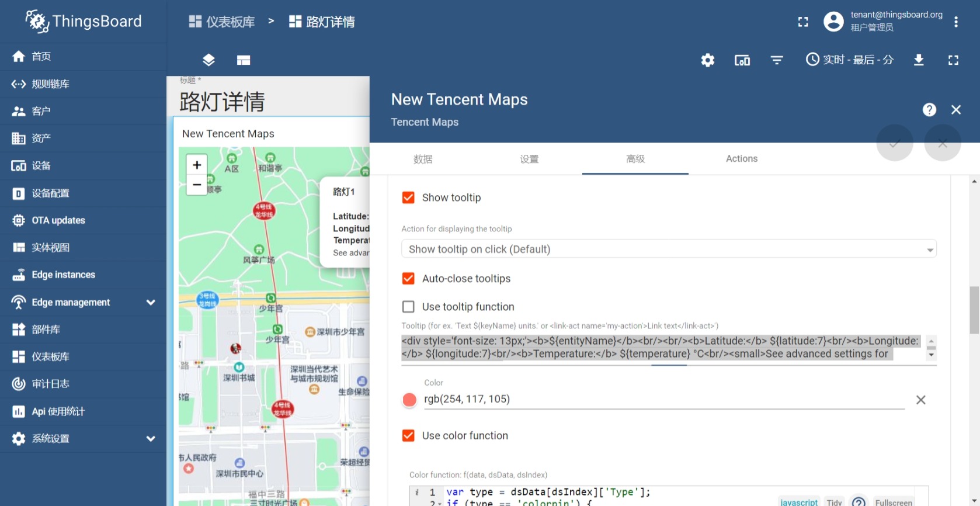Viewport: 980px width, 506px height.
Task: Click 路灯详情 breadcrumb
Action: [322, 22]
